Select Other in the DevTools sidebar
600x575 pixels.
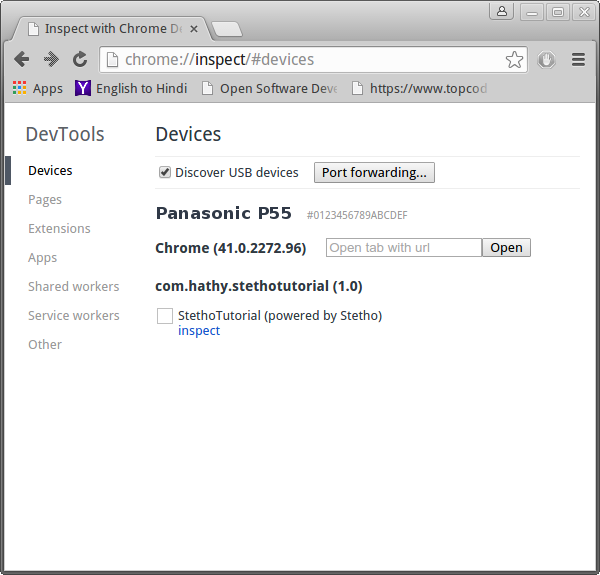click(x=45, y=345)
